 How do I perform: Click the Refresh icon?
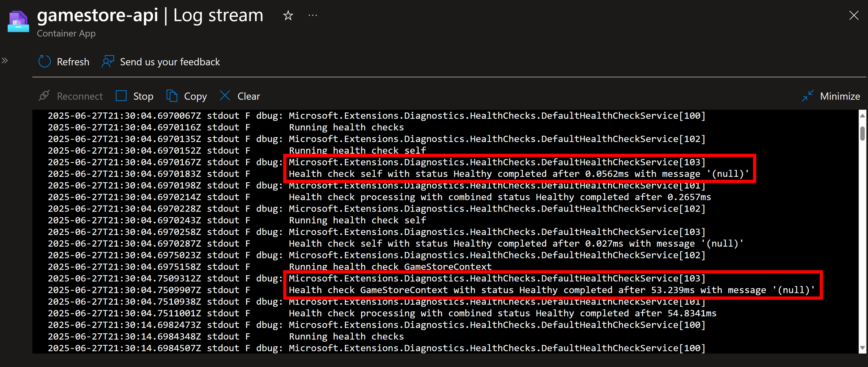coord(44,61)
